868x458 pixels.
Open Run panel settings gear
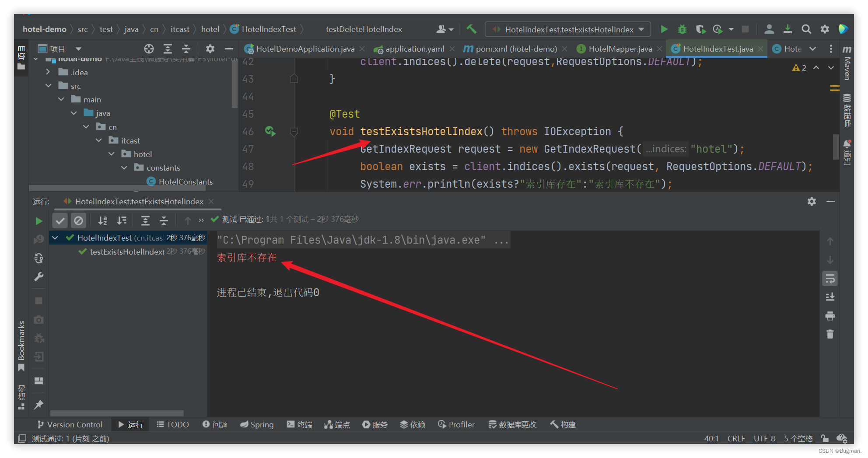coord(812,201)
